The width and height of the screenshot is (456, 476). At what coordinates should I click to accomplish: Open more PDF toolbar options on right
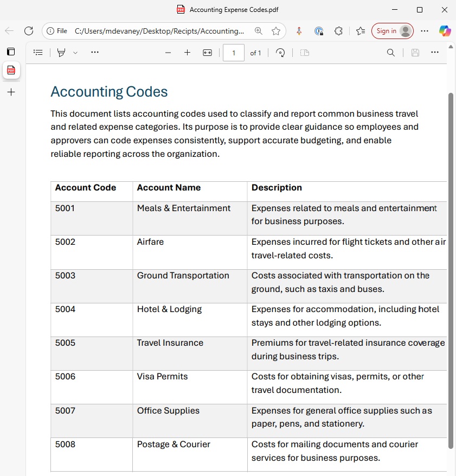(x=435, y=53)
